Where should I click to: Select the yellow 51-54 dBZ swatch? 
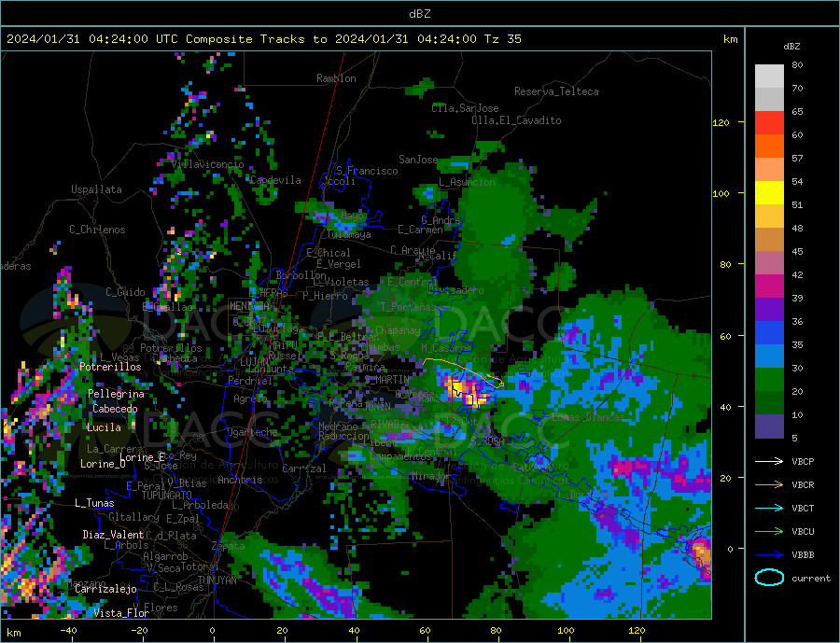pyautogui.click(x=769, y=193)
